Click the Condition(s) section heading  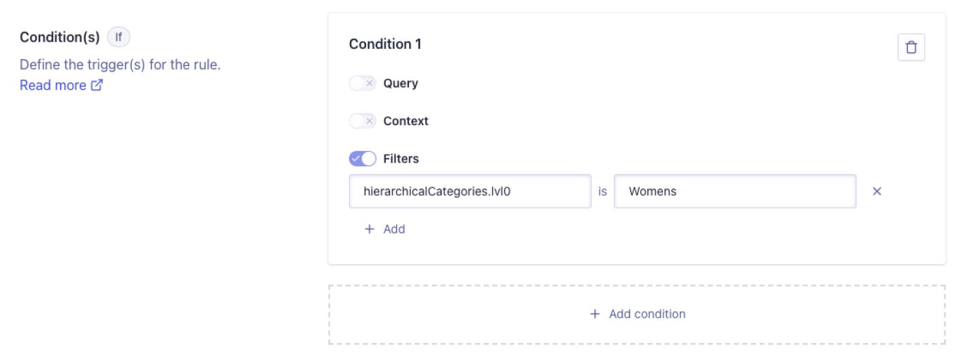click(x=60, y=37)
